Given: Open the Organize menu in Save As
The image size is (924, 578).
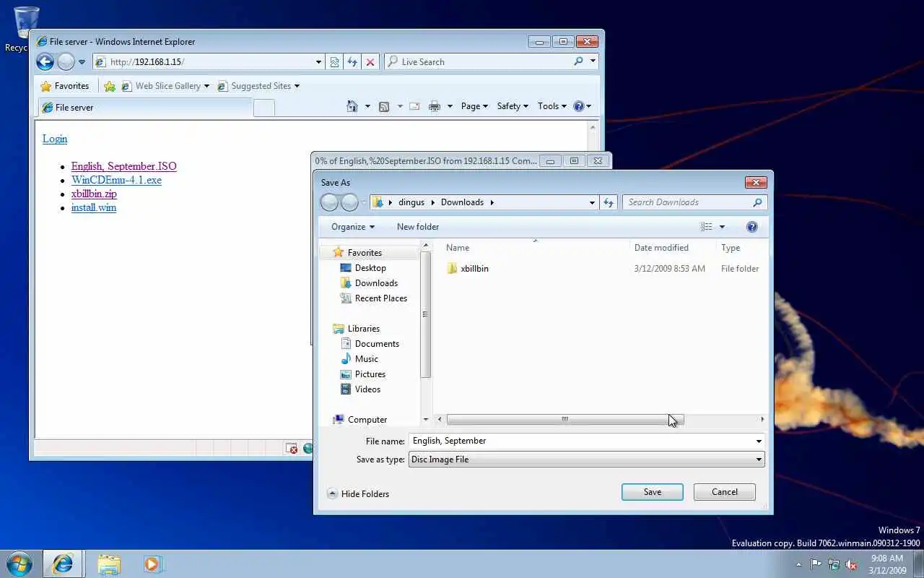Looking at the screenshot, I should click(353, 227).
